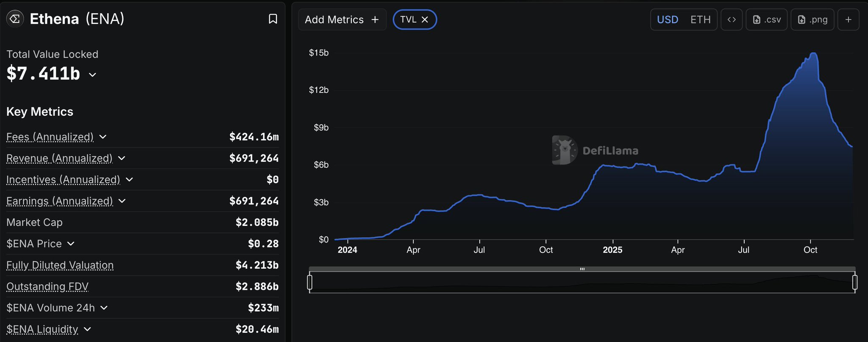Bookmark the Ethena protocol
This screenshot has width=868, height=342.
273,19
